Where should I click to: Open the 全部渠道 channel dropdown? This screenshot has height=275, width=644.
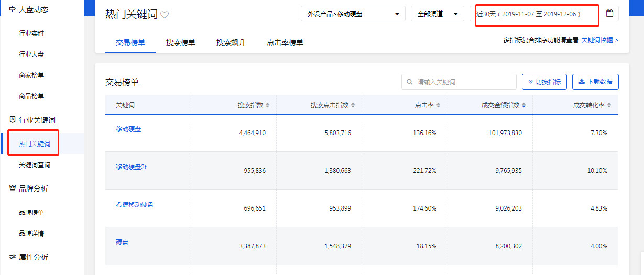pyautogui.click(x=437, y=14)
